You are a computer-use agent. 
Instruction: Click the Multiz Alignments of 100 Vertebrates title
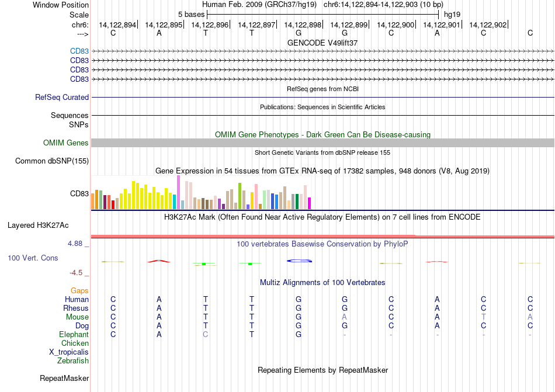(x=322, y=283)
